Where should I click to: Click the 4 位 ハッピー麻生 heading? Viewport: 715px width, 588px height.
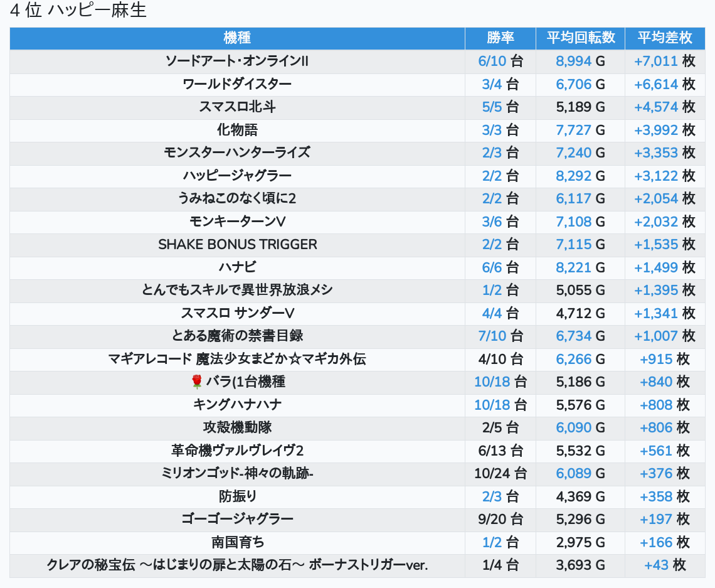tap(78, 10)
